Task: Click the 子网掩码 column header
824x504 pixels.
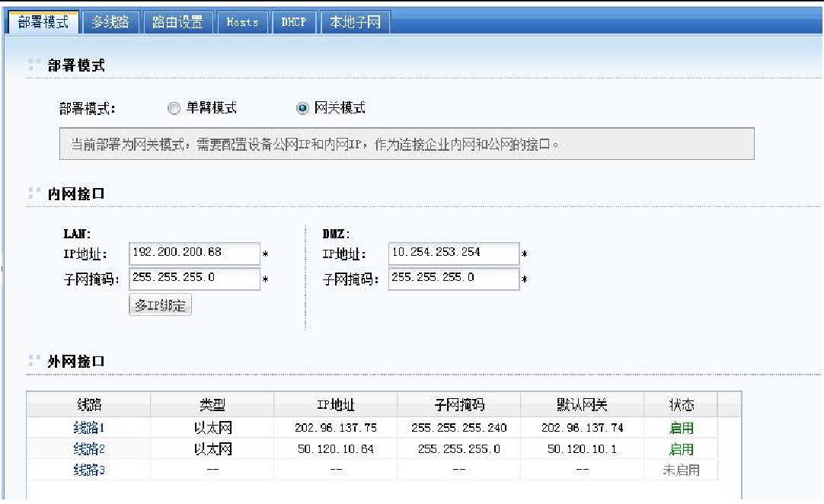Action: point(459,404)
